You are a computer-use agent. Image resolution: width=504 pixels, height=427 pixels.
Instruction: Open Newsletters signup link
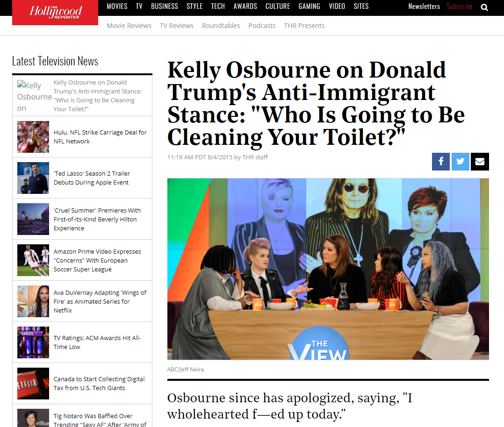click(x=424, y=6)
